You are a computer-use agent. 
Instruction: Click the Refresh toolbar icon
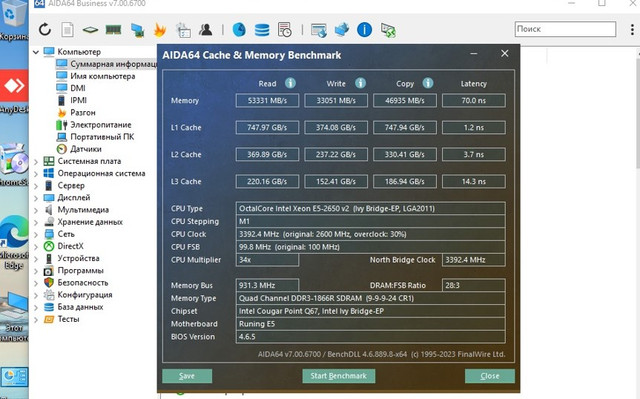tap(45, 30)
